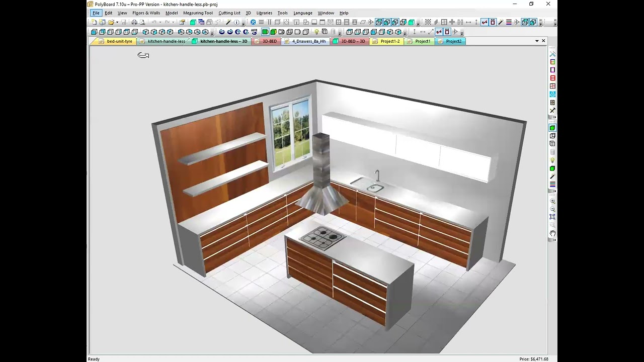The height and width of the screenshot is (362, 644).
Task: Click the magic wand tool icon
Action: (x=228, y=22)
